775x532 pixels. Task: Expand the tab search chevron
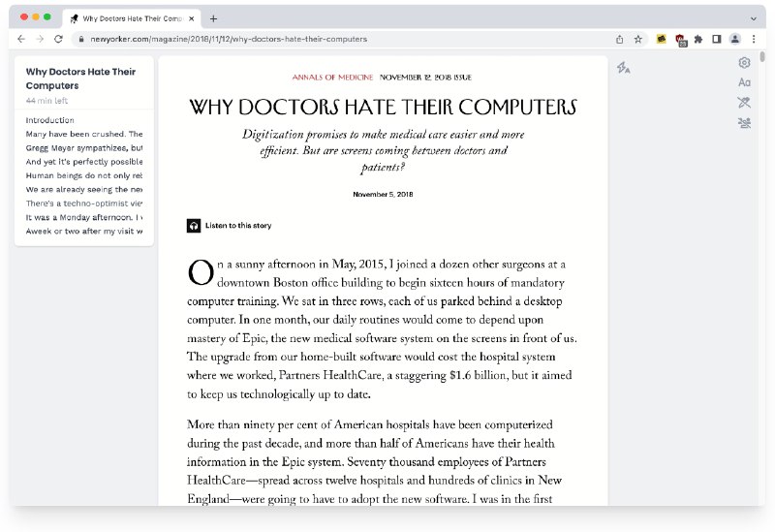point(753,18)
